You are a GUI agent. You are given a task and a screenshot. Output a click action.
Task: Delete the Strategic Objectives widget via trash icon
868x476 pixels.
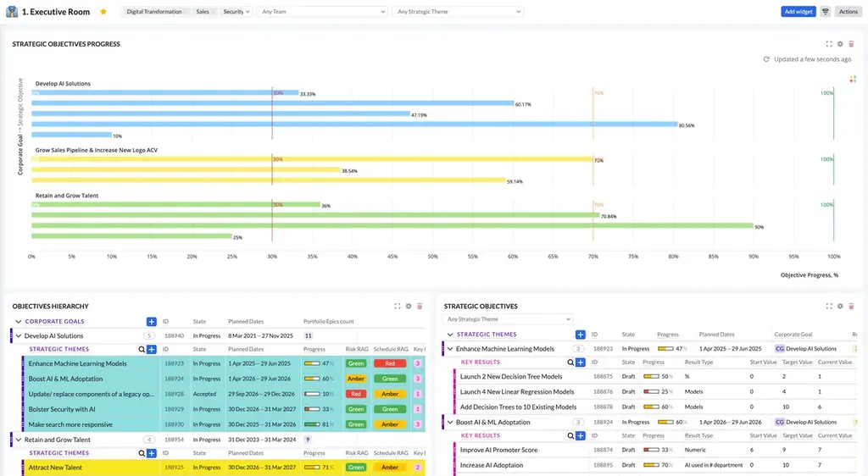coord(851,307)
